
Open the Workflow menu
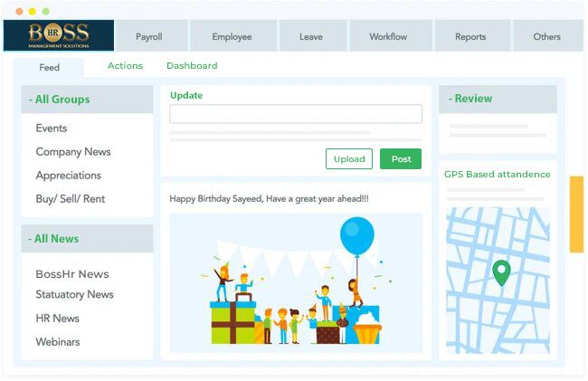[391, 36]
